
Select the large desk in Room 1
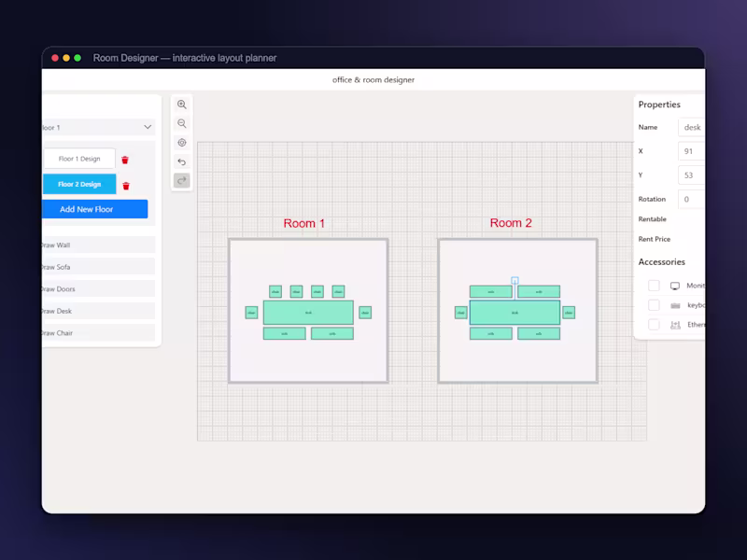(308, 313)
